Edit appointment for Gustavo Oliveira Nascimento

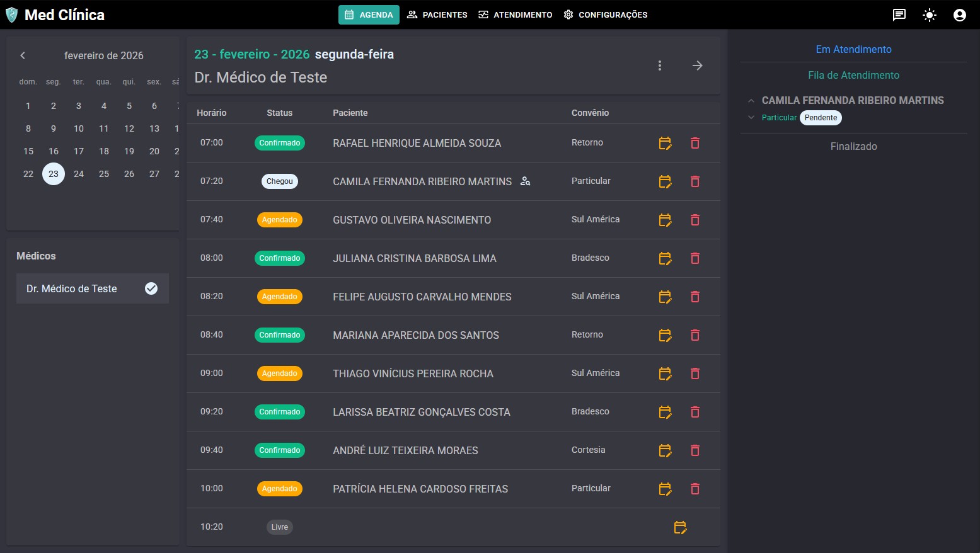tap(665, 220)
